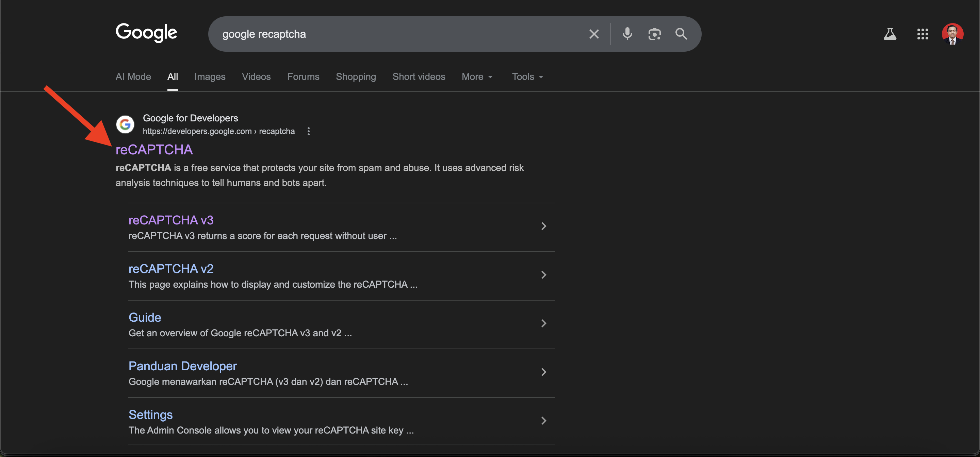Click chevron next to reCAPTCHA v2
The width and height of the screenshot is (980, 457).
click(x=544, y=275)
